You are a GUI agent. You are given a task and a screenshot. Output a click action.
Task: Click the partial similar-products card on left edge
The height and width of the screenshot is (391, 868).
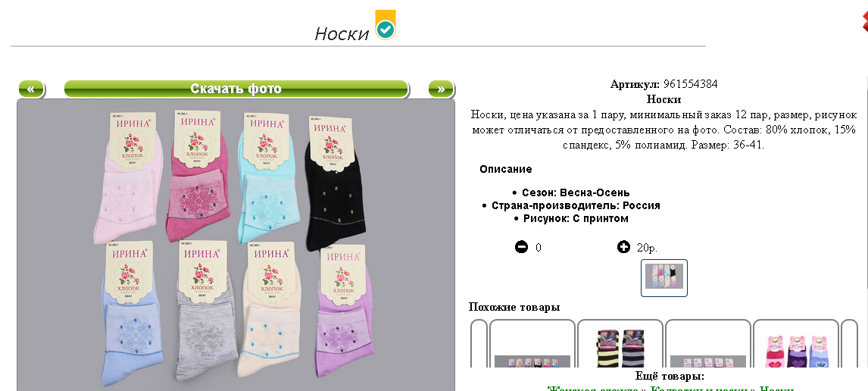(x=479, y=343)
